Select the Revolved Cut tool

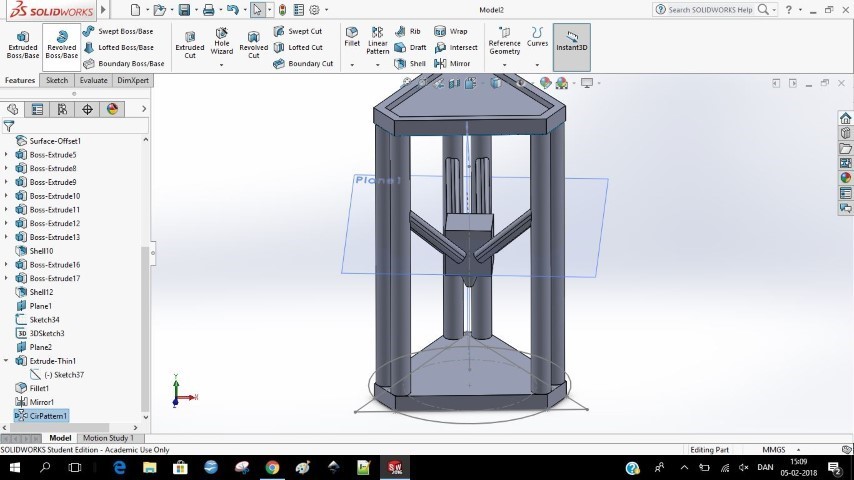(253, 45)
